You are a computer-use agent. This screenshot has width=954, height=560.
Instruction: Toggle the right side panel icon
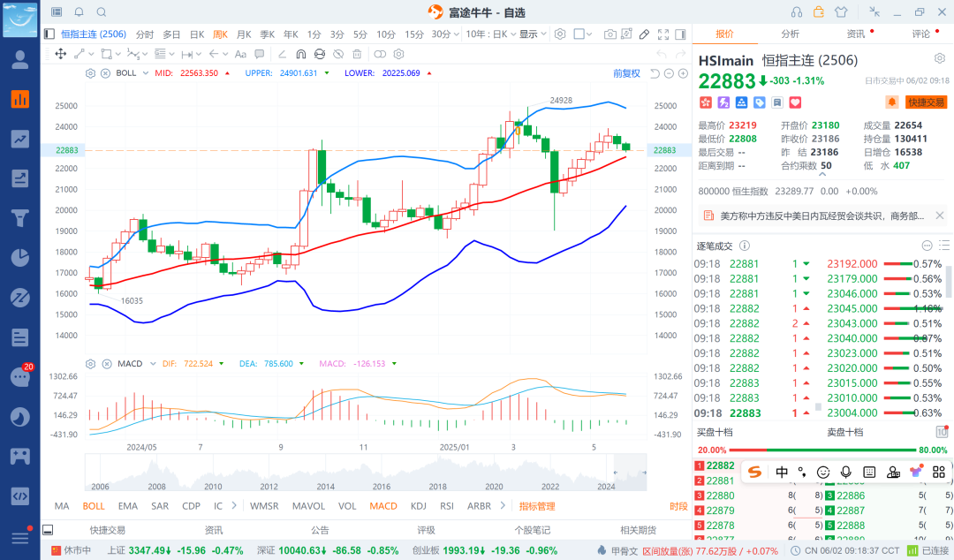(x=681, y=34)
